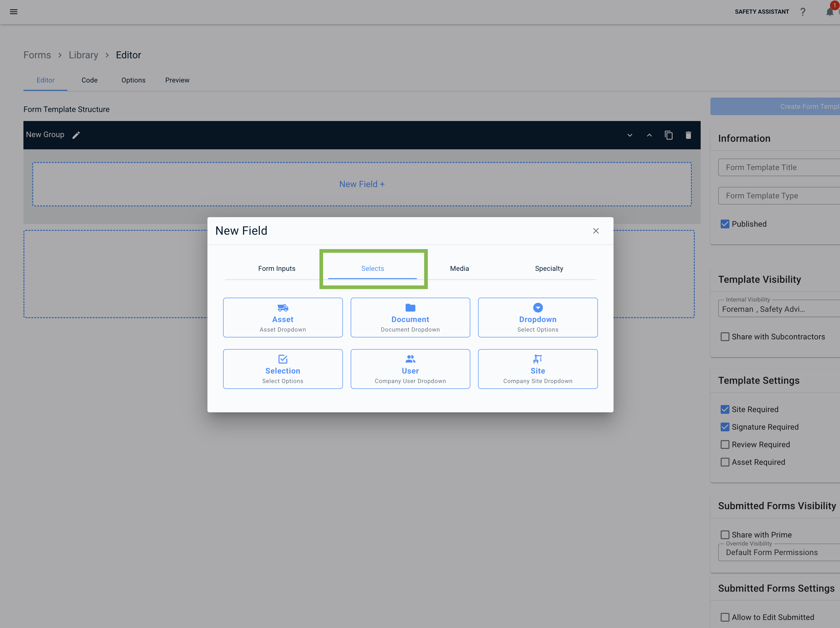Click the help question mark icon
This screenshot has width=840, height=628.
point(802,12)
